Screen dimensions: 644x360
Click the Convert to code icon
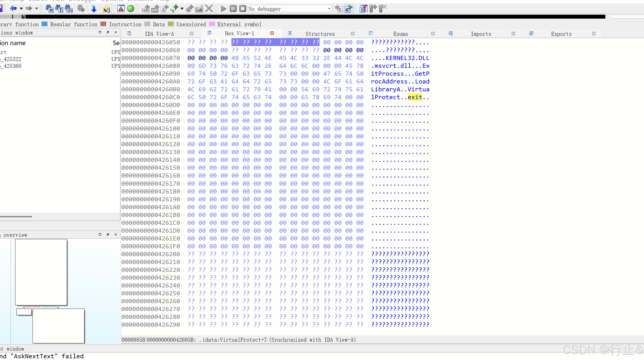pos(145,9)
